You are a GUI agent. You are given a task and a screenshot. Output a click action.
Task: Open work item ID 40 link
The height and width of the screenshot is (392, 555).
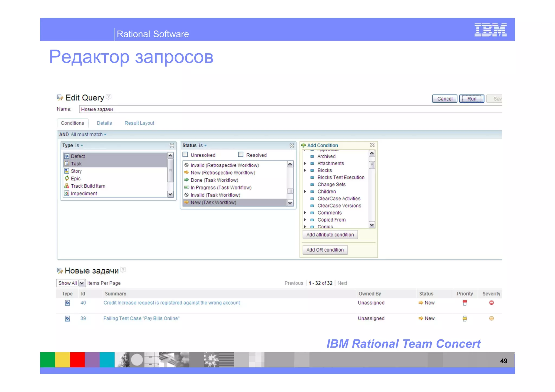click(83, 303)
